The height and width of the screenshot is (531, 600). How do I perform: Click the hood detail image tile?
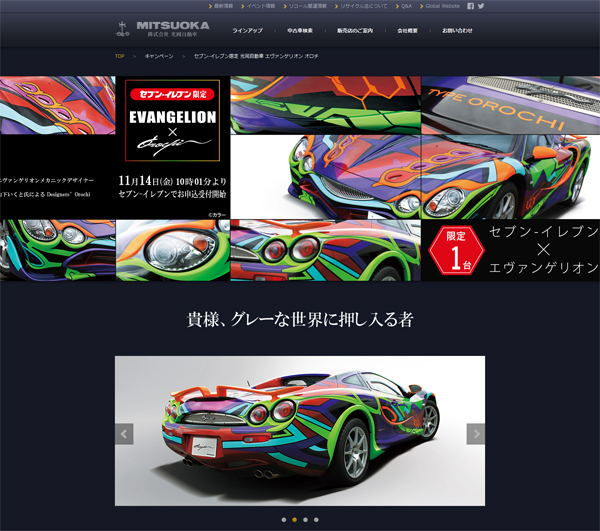[57, 105]
